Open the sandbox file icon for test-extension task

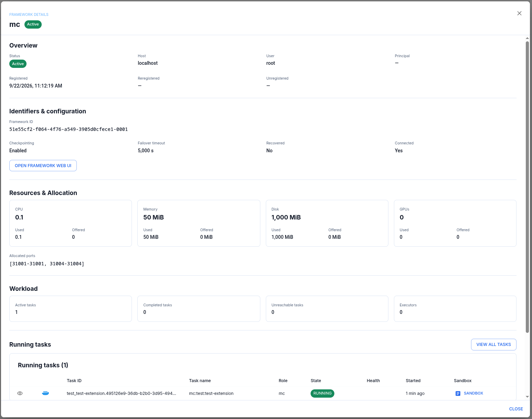coord(458,394)
